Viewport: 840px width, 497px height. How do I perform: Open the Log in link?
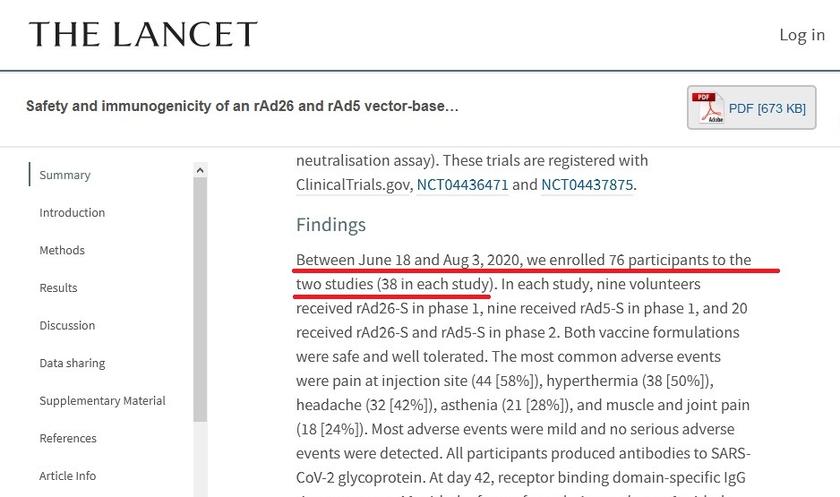pos(802,35)
